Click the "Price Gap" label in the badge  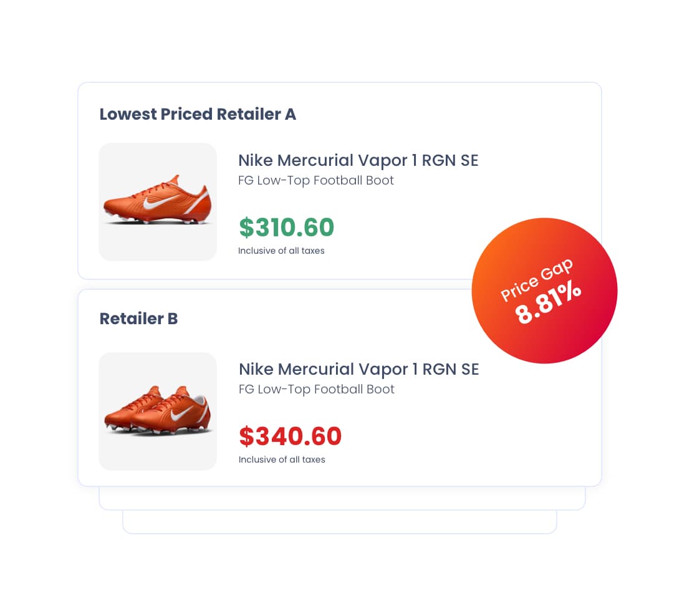click(537, 281)
